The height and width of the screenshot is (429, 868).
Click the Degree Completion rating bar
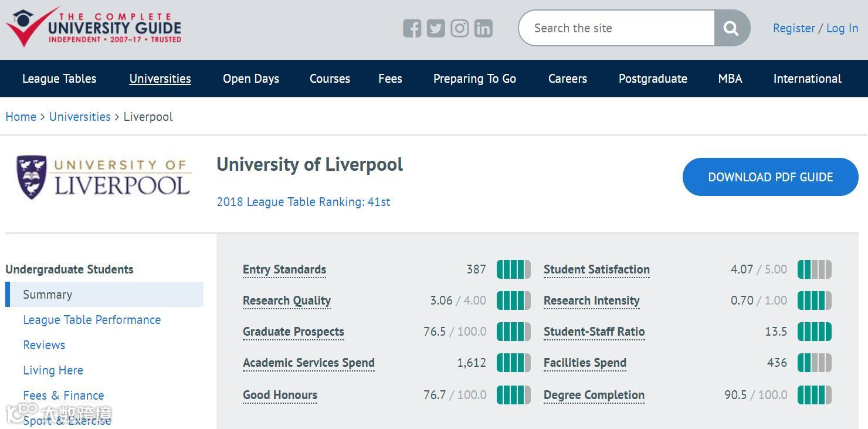(815, 395)
